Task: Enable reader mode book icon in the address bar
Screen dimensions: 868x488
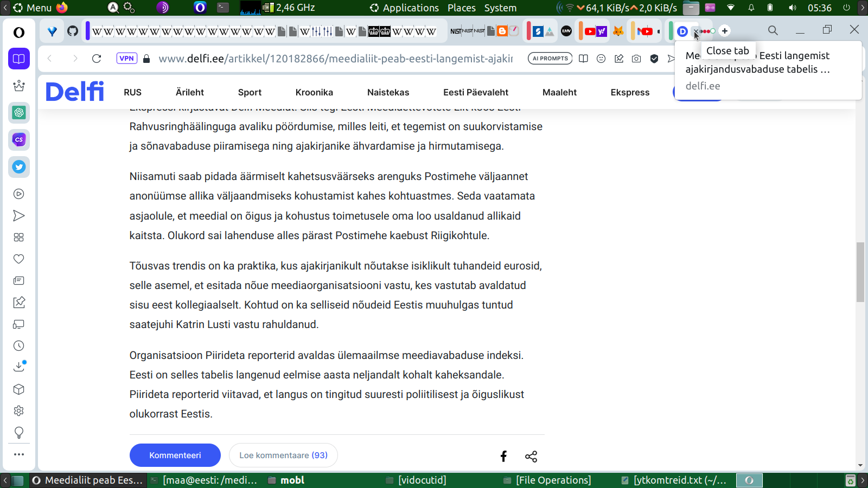Action: pyautogui.click(x=583, y=59)
